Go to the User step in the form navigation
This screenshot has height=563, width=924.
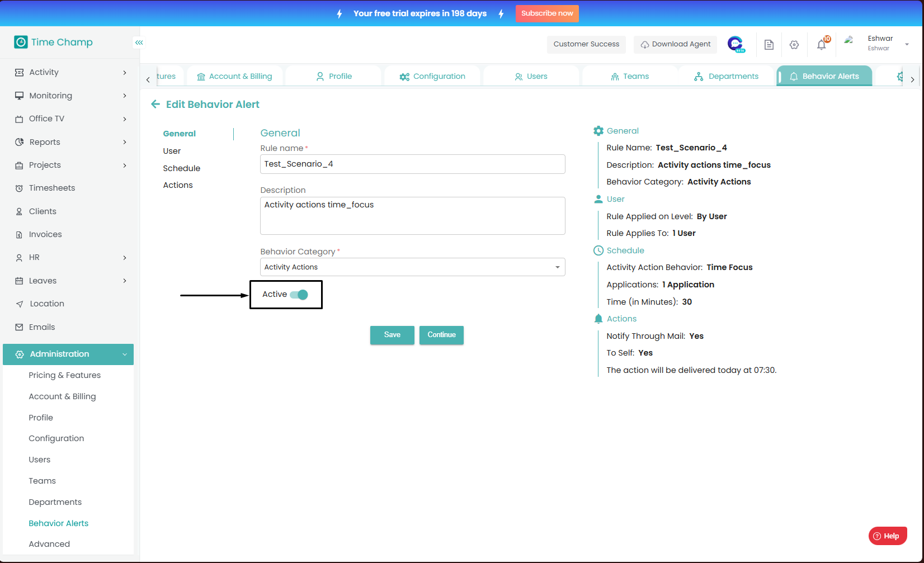[x=172, y=151]
